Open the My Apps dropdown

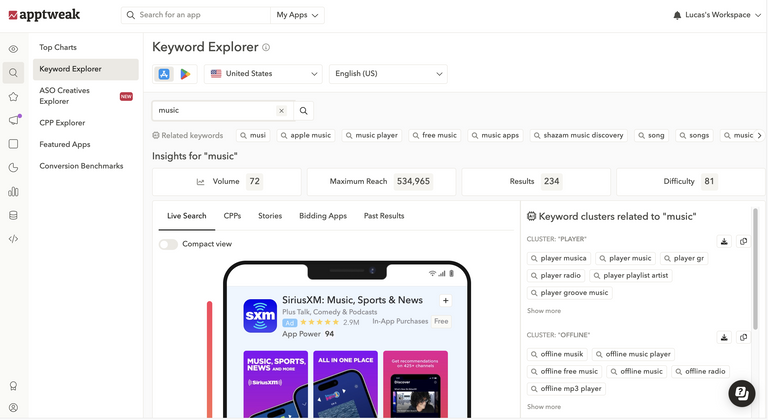pyautogui.click(x=297, y=15)
